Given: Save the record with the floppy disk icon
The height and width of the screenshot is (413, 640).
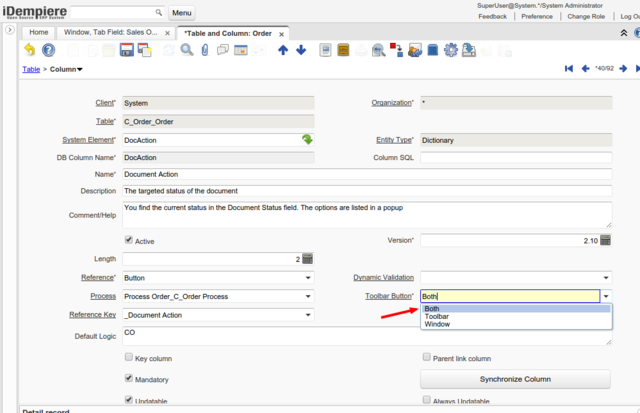Looking at the screenshot, I should [x=127, y=50].
